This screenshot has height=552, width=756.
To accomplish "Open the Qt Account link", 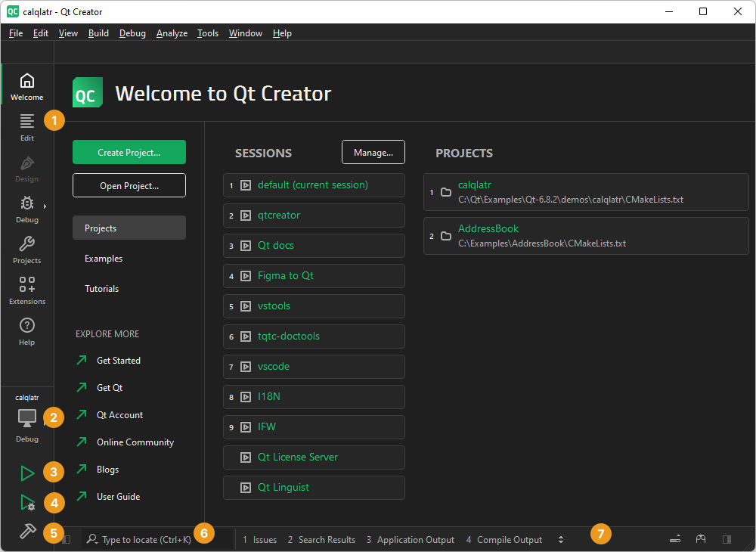I will [x=119, y=415].
